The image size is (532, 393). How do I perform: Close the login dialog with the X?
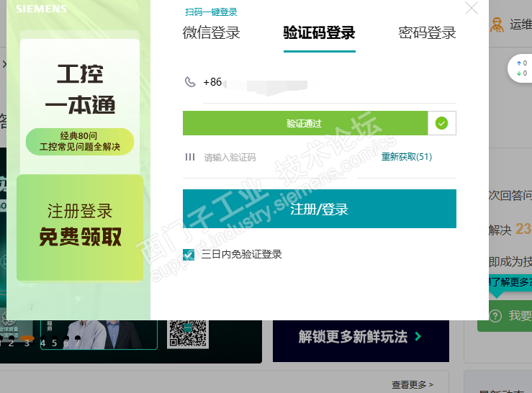472,8
